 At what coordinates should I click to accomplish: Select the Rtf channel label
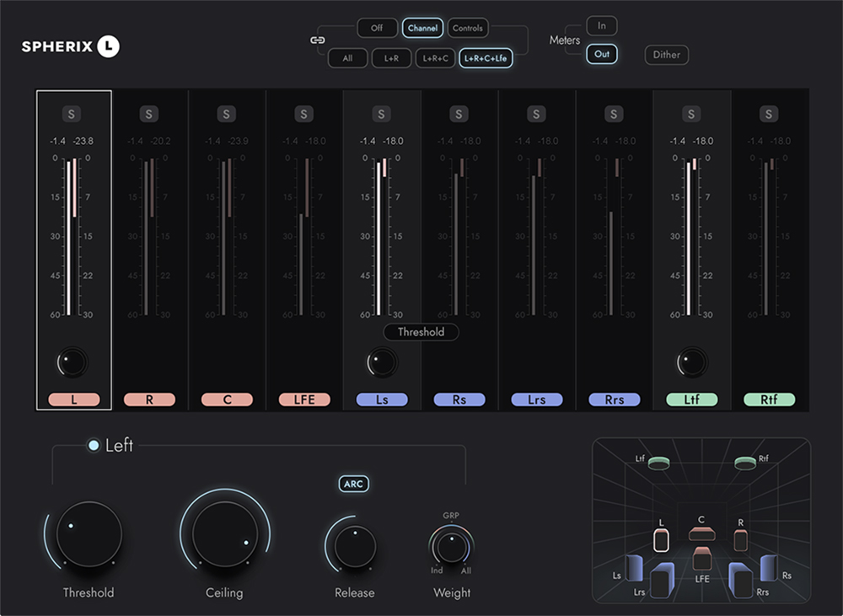point(769,399)
